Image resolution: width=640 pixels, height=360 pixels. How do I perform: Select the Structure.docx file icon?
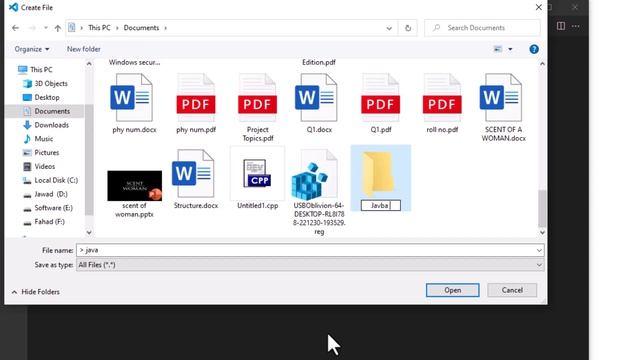[193, 173]
